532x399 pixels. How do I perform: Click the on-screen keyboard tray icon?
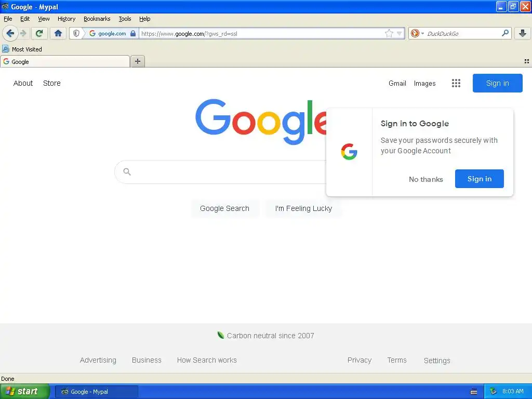[474, 392]
